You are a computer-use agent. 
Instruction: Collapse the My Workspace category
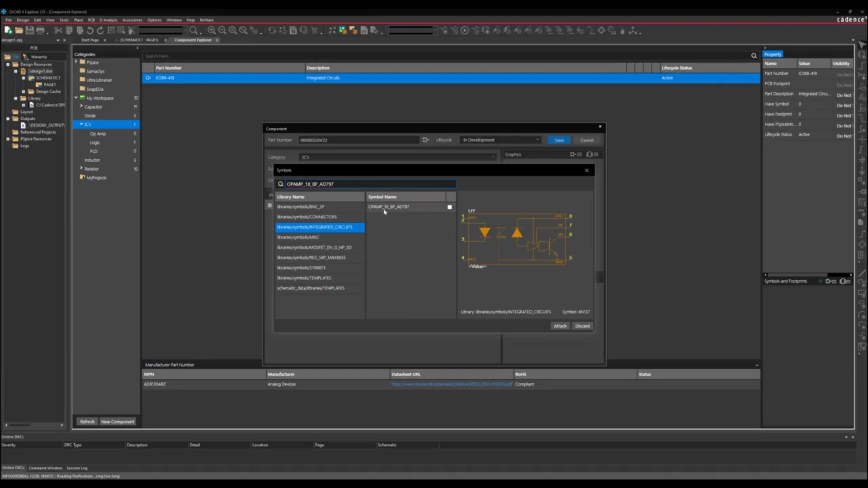76,98
